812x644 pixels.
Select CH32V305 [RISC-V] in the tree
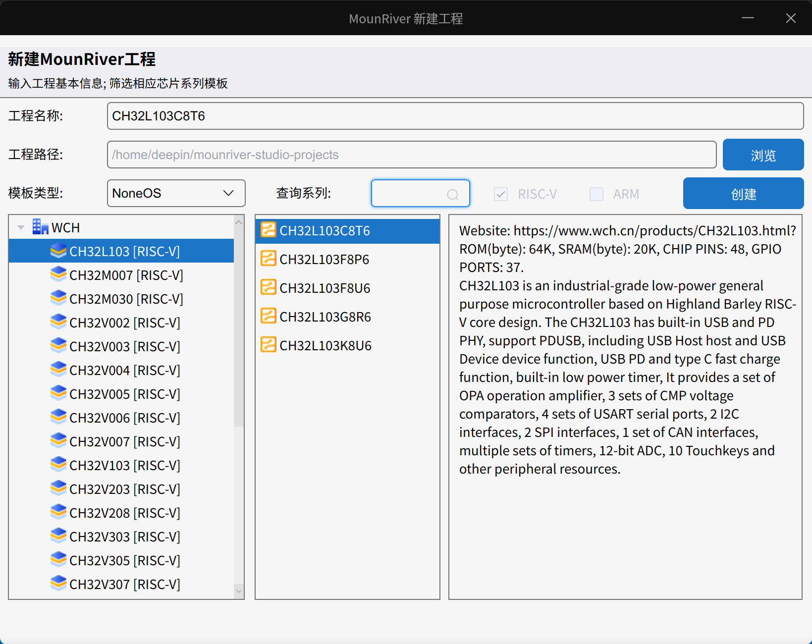pos(121,560)
